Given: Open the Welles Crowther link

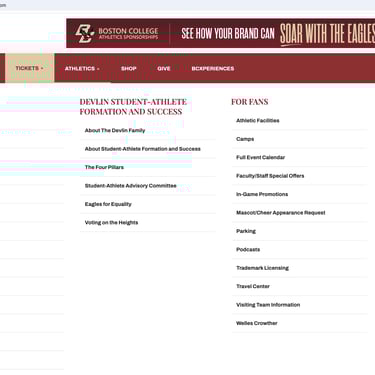Looking at the screenshot, I should (257, 323).
